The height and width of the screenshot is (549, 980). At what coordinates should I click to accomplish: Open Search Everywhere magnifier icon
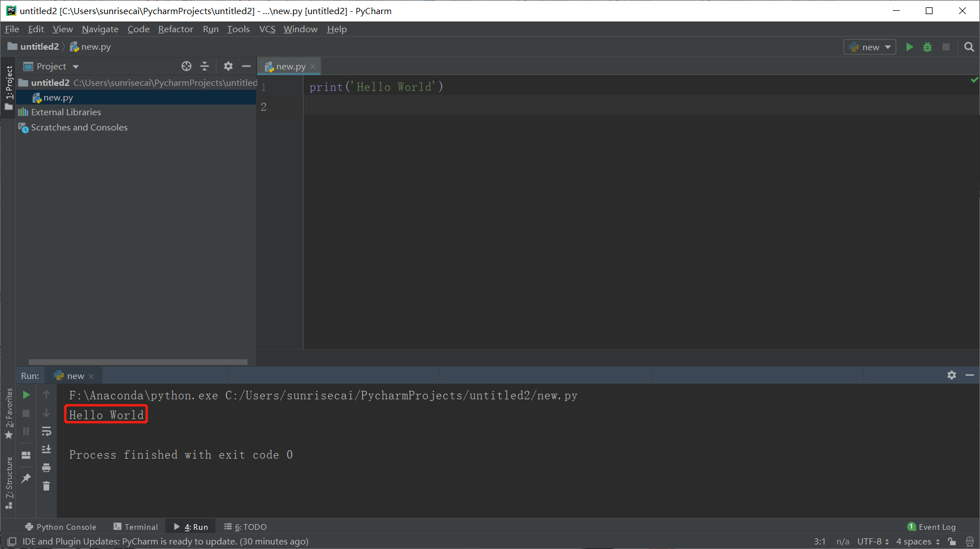pyautogui.click(x=969, y=47)
